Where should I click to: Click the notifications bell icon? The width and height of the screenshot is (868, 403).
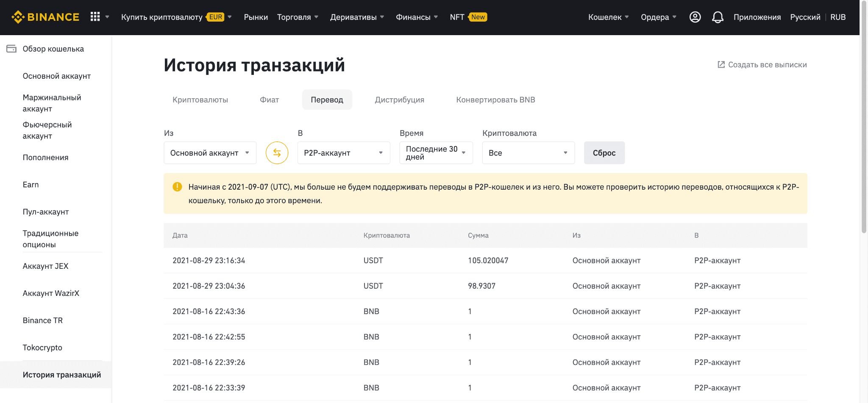pos(717,17)
